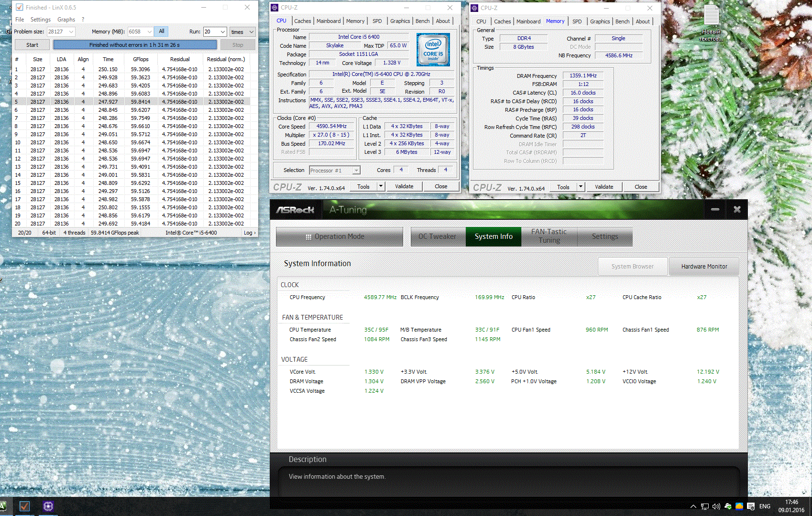Open the Problem size combo box

coord(61,32)
